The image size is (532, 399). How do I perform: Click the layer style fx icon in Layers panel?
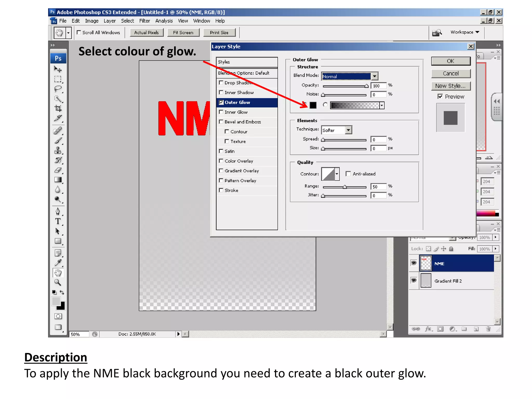click(428, 329)
